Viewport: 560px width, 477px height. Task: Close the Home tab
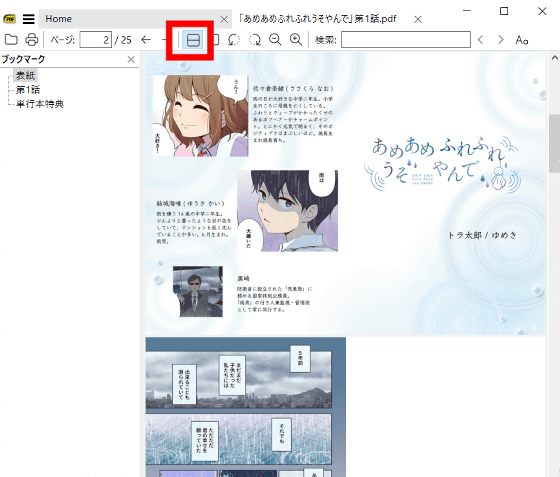pyautogui.click(x=224, y=19)
